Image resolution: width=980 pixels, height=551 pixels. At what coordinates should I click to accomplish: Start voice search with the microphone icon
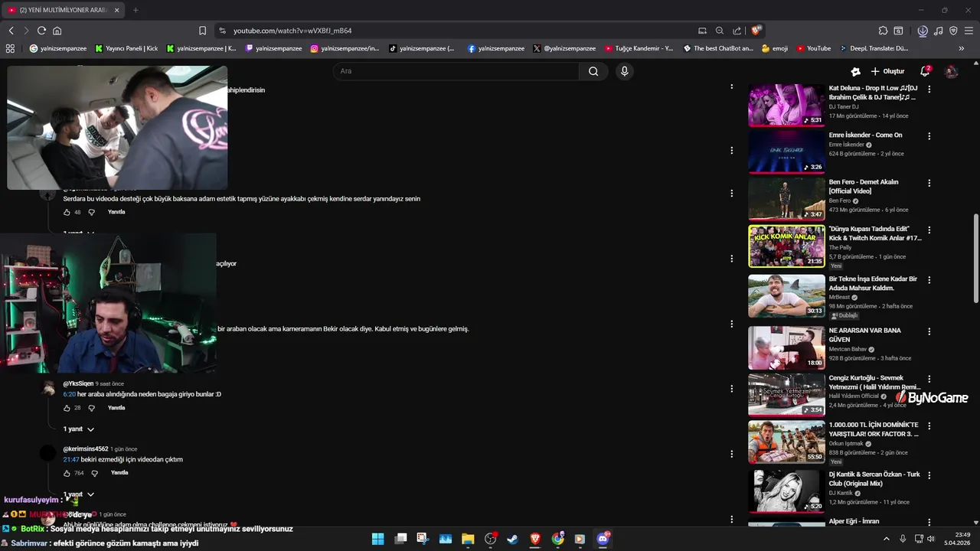click(625, 71)
